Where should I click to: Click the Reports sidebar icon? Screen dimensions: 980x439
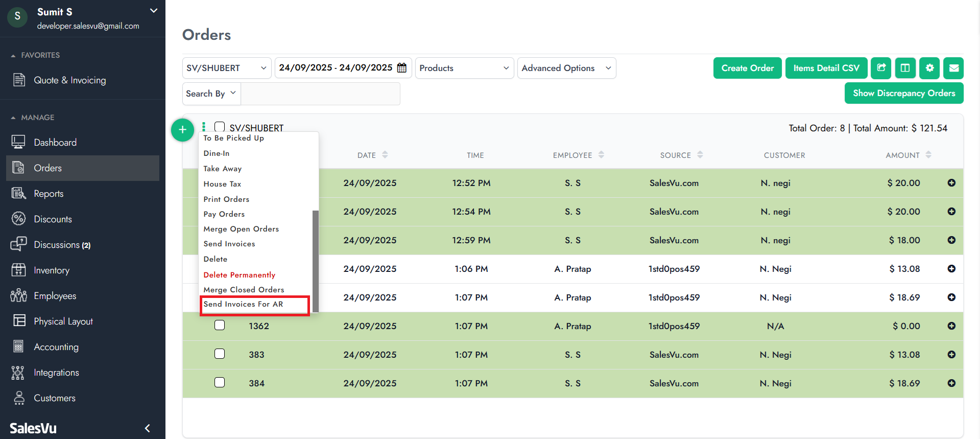point(18,193)
